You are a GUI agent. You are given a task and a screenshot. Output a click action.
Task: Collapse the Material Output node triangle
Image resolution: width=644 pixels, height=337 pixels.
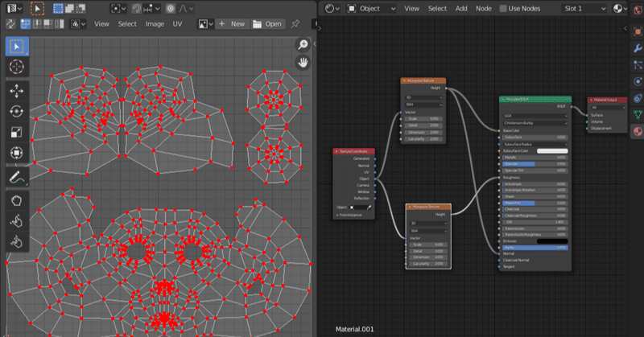(592, 100)
